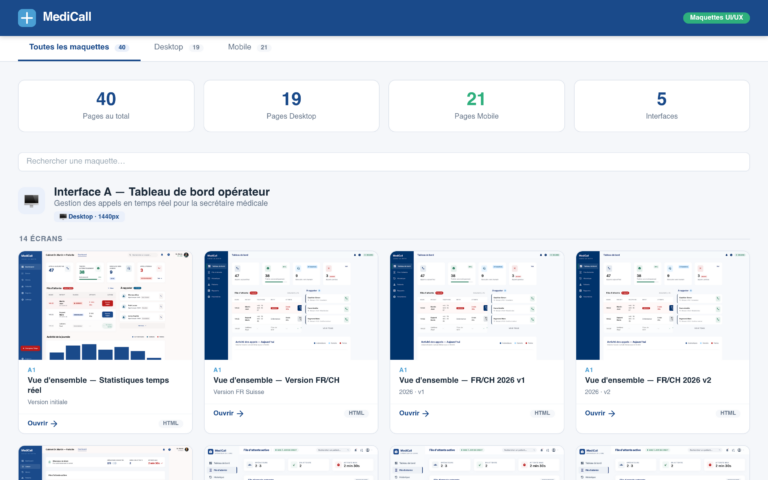Click HTML tag on FR/CH 2026 v1 card
This screenshot has height=480, width=768.
click(x=542, y=413)
